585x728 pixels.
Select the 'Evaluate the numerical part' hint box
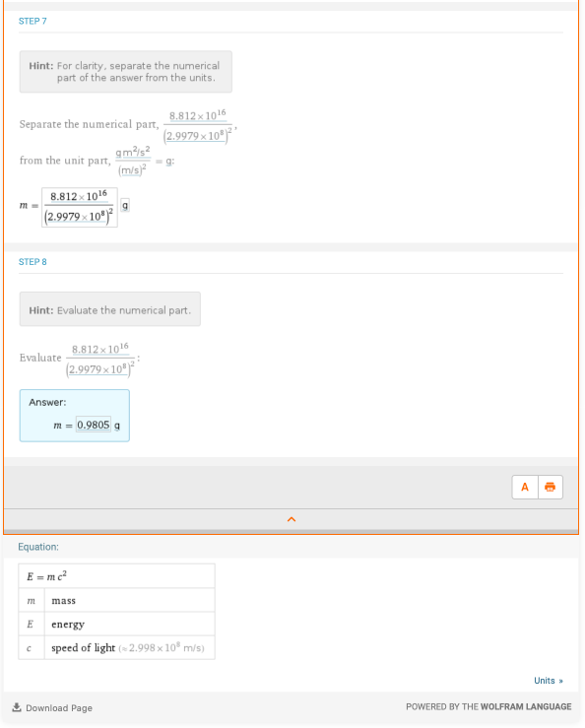110,309
